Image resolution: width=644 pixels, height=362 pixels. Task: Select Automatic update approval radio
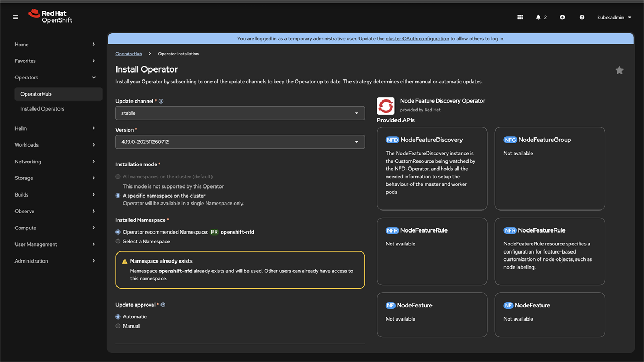118,317
